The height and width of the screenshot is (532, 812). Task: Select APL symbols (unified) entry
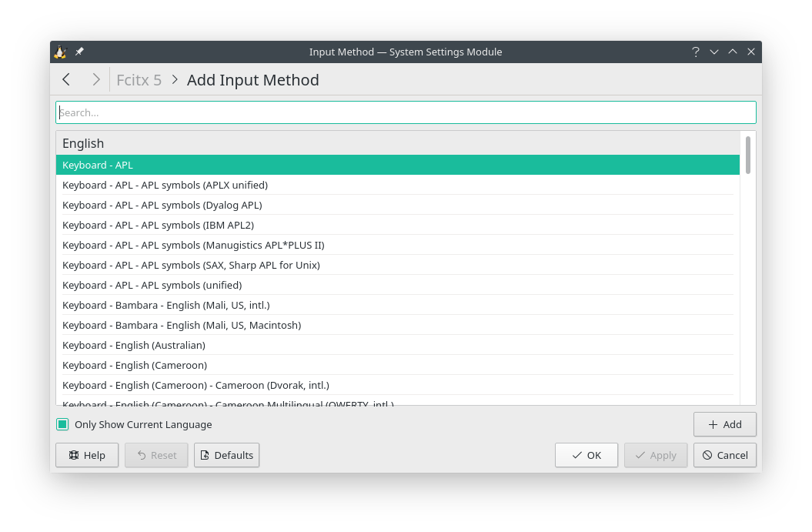point(398,286)
